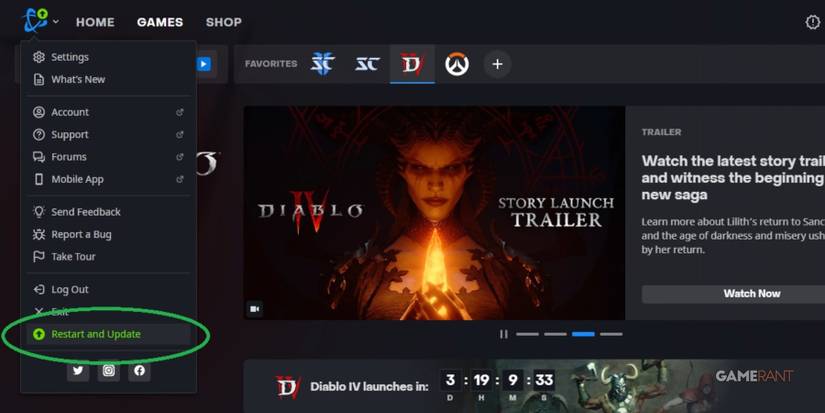Click the Watch Now button
Image resolution: width=825 pixels, height=413 pixels.
[733, 294]
